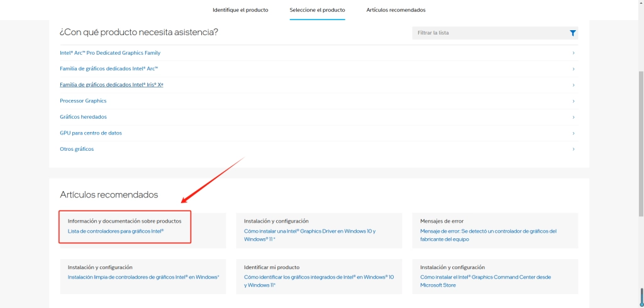Expand the Gráficos heredados row chevron
Image resolution: width=644 pixels, height=308 pixels.
click(574, 117)
